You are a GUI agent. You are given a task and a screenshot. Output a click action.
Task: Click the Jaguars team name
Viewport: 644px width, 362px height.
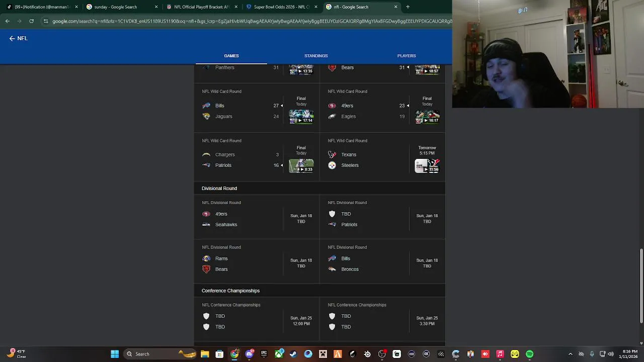click(224, 117)
